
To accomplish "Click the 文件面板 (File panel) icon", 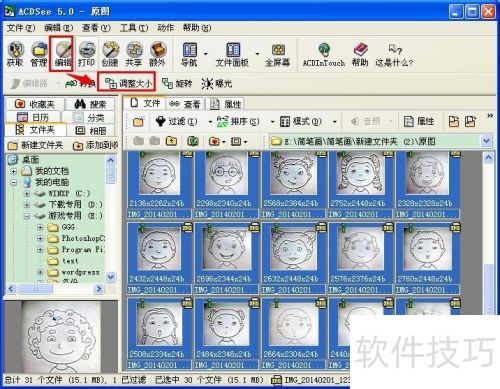I will pos(232,54).
